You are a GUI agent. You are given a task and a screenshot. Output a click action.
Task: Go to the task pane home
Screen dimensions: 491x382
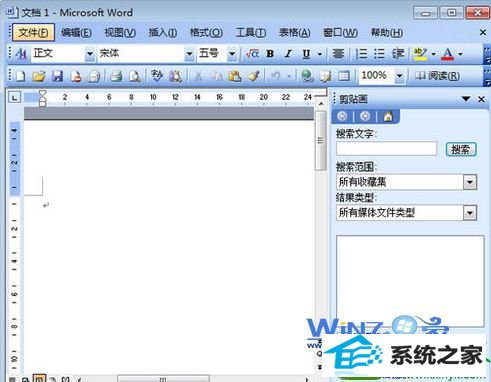click(388, 117)
